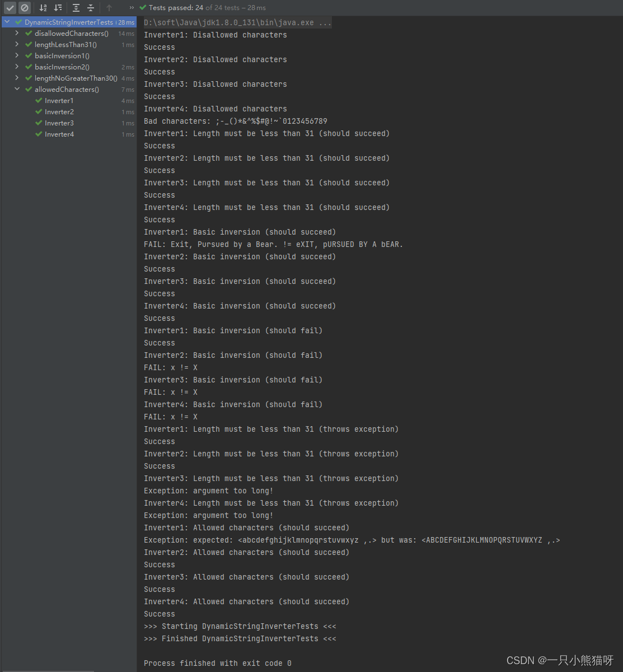623x672 pixels.
Task: Sort tests alphabetically with the a-z icon
Action: pos(43,8)
